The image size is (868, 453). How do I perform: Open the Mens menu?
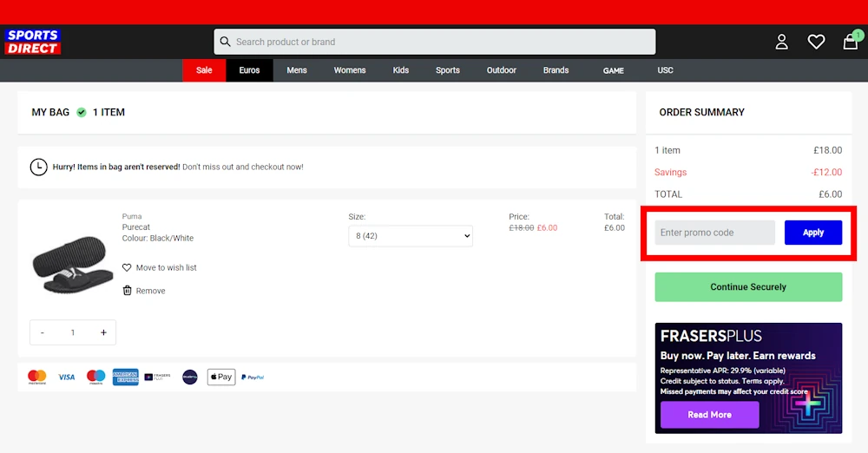[297, 70]
